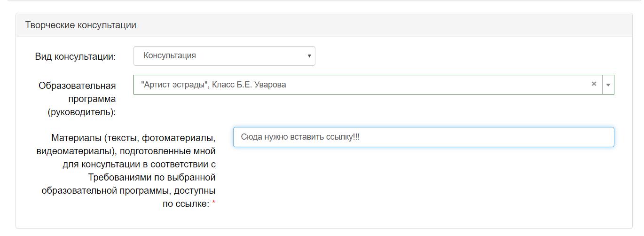Clear the selected "Артист эстрады" program
This screenshot has width=644, height=236.
pos(594,84)
